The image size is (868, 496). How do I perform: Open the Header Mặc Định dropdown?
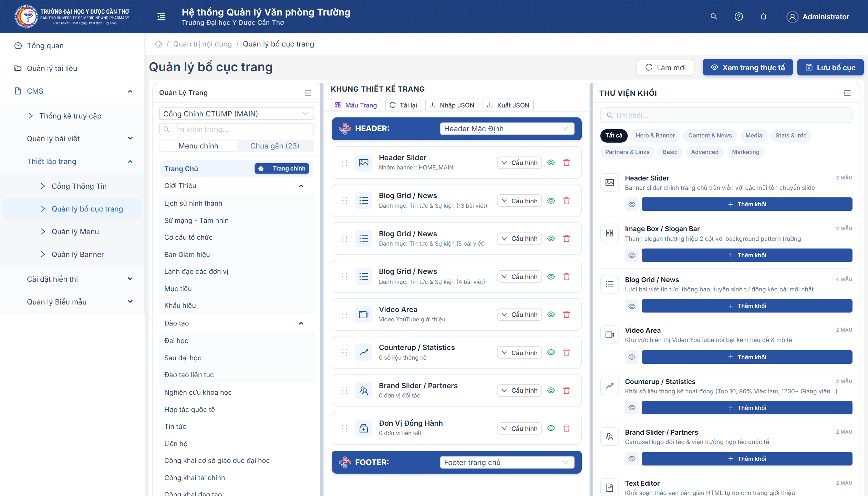click(x=507, y=128)
